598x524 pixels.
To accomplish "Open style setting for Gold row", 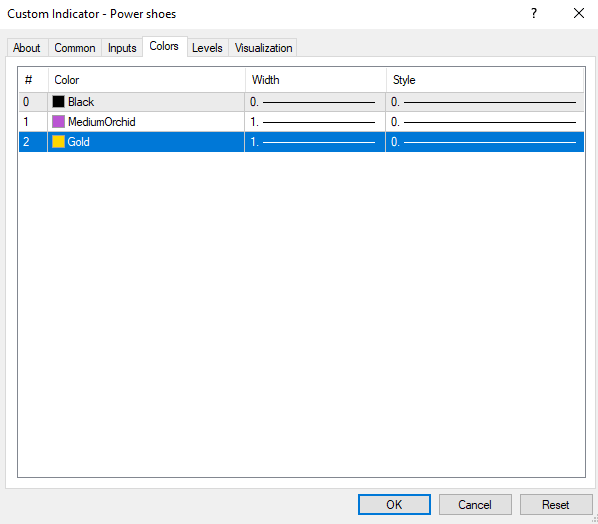I will pos(485,142).
